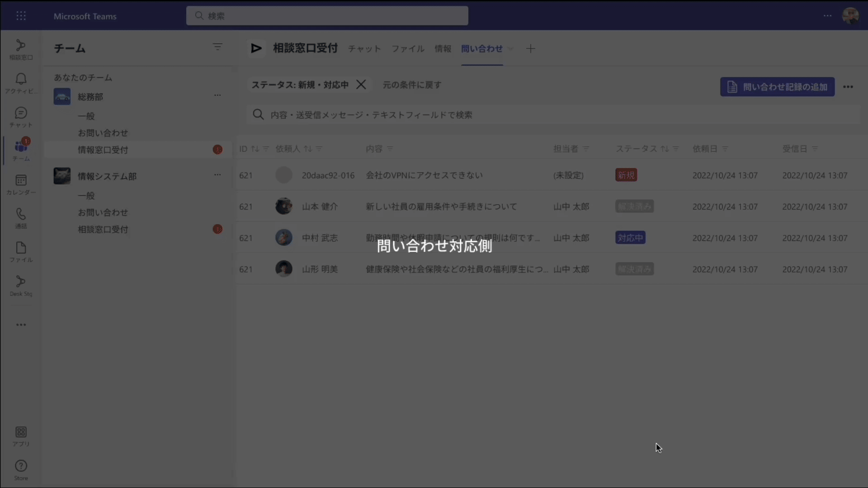
Task: Sort by ID column arrows
Action: 255,149
